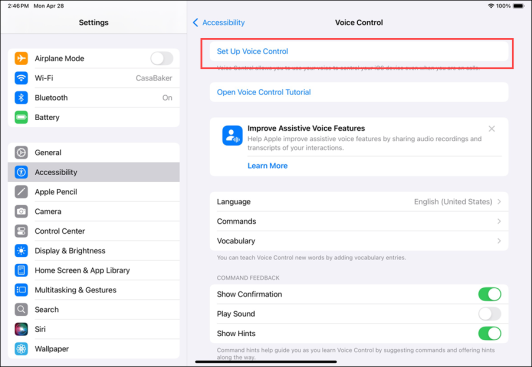Image resolution: width=532 pixels, height=367 pixels.
Task: Open the green Battery icon
Action: 21,117
